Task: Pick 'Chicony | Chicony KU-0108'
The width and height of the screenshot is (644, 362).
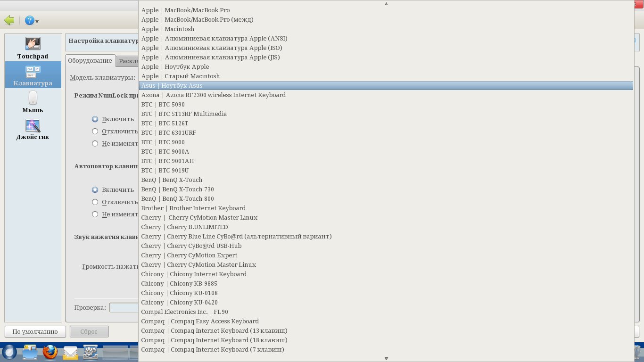Action: [386, 293]
